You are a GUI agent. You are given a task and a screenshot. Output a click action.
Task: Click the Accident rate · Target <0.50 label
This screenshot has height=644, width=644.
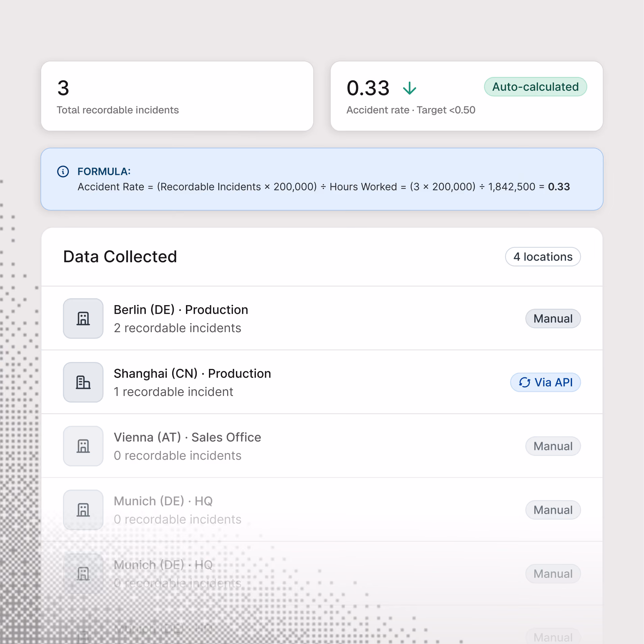pyautogui.click(x=411, y=110)
